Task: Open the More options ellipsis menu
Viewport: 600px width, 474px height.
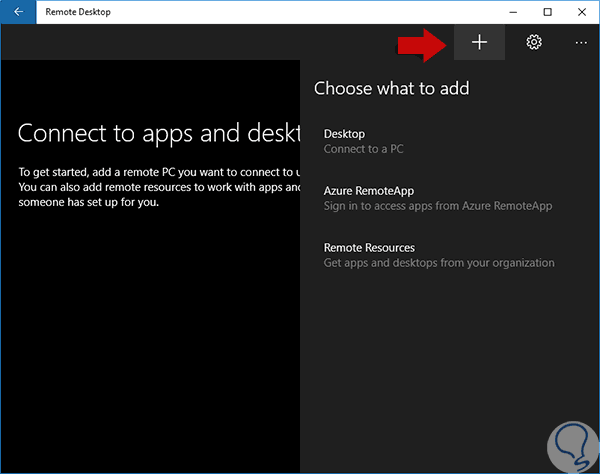Action: pos(581,42)
